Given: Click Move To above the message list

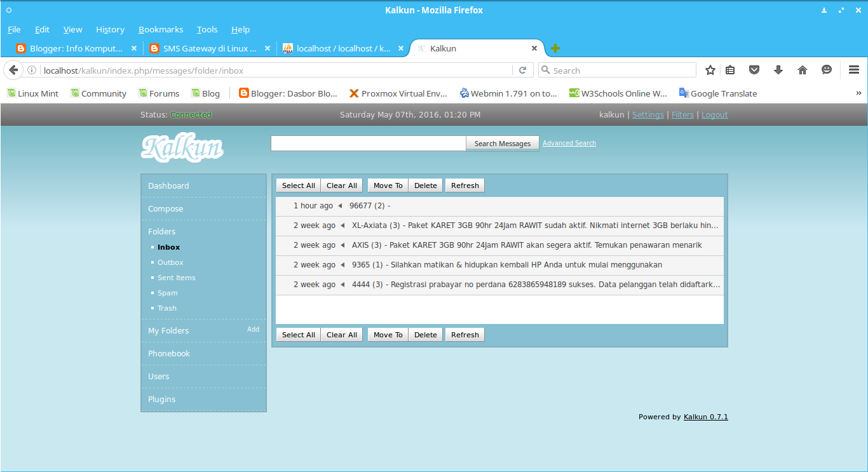Looking at the screenshot, I should click(x=388, y=185).
